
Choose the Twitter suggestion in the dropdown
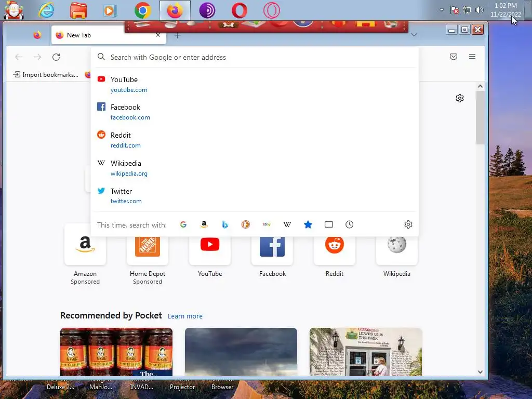pyautogui.click(x=255, y=196)
